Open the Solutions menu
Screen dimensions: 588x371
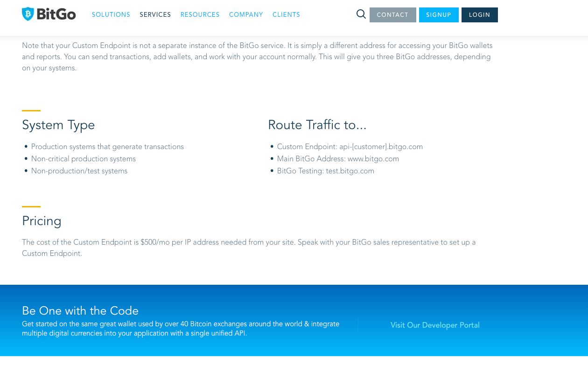click(111, 15)
